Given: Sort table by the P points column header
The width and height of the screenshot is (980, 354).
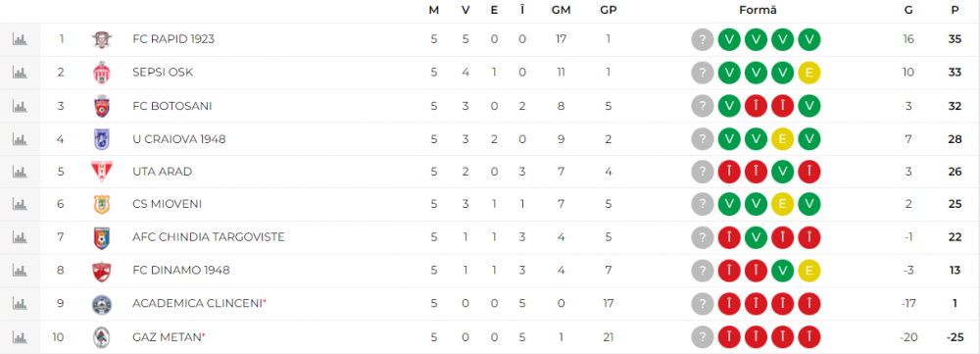Looking at the screenshot, I should coord(955,10).
